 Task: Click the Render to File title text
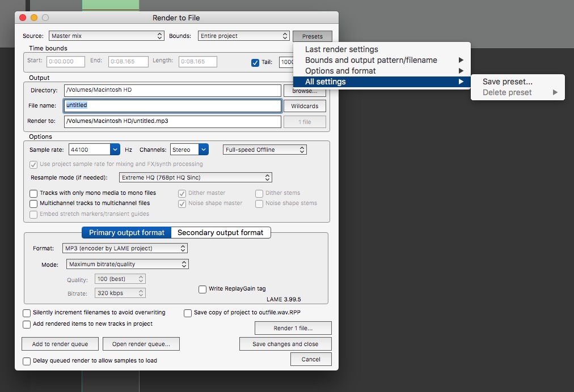pos(176,18)
